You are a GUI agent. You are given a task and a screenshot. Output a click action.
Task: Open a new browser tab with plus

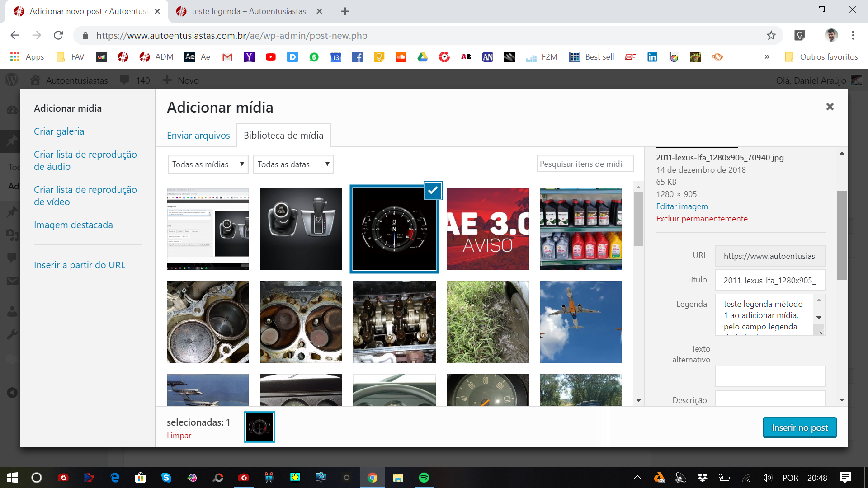pyautogui.click(x=345, y=11)
